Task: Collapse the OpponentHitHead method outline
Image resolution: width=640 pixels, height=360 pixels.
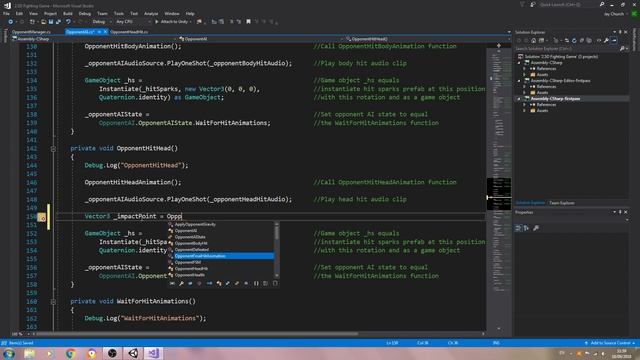Action: coord(53,149)
